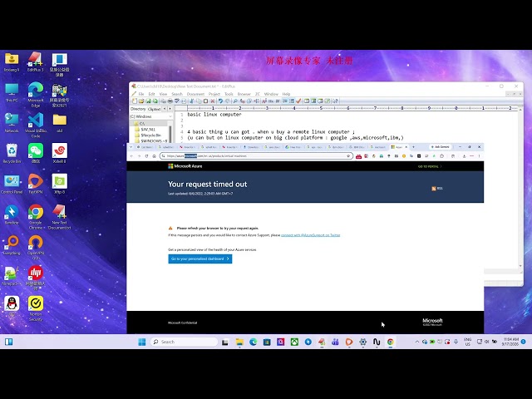Click the Find magnifier icon in EditPlus toolbar
This screenshot has height=399, width=532.
click(235, 101)
